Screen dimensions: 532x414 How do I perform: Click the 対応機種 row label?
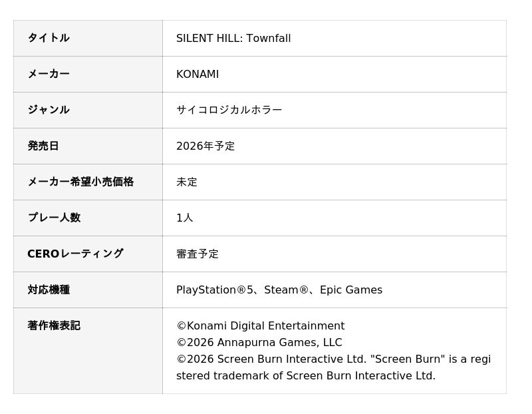coord(49,290)
